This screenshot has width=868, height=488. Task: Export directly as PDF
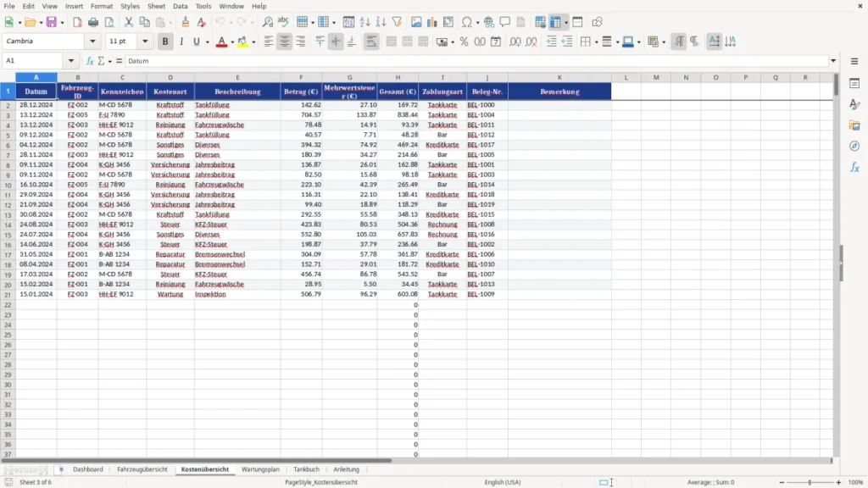(77, 22)
